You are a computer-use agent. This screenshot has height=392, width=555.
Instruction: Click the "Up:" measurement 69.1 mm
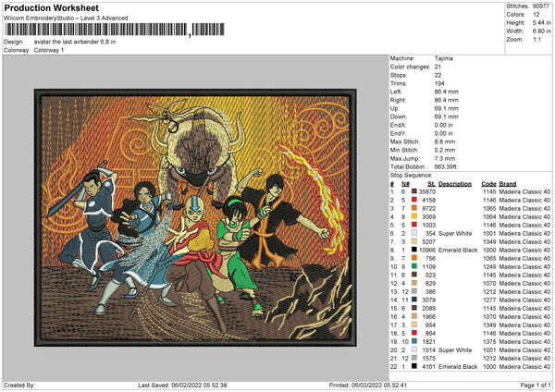447,108
